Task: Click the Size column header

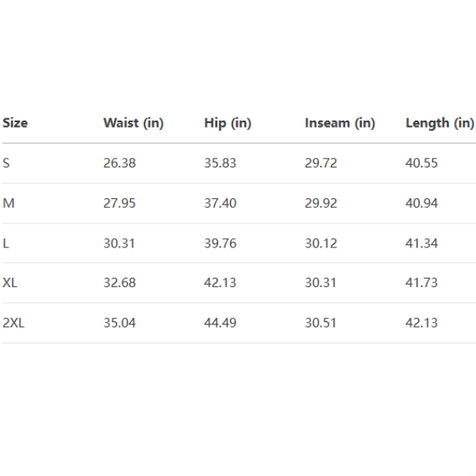Action: [15, 123]
